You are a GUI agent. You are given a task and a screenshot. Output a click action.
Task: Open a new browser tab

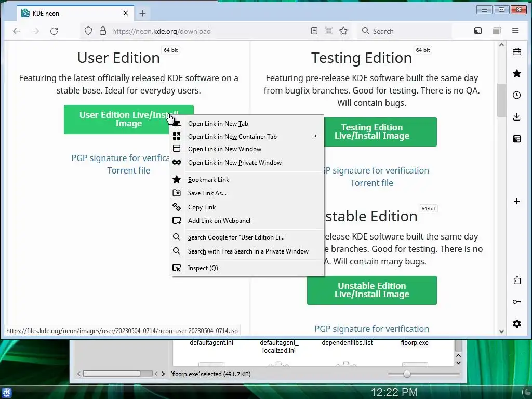tap(142, 13)
